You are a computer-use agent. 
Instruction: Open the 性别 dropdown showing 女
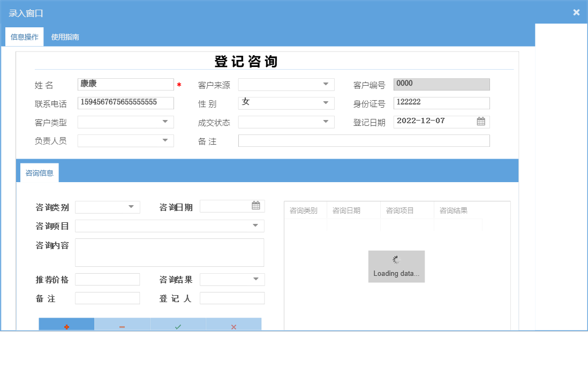(x=327, y=103)
